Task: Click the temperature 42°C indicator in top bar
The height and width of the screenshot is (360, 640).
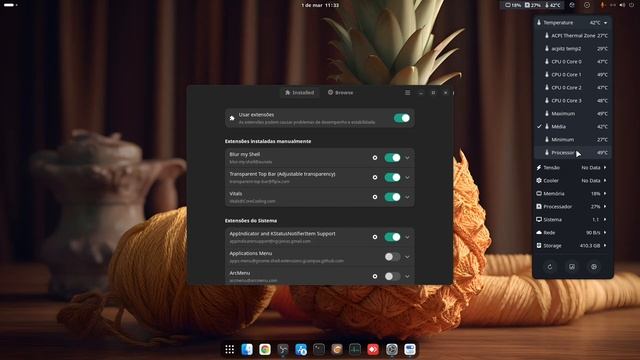Action: (x=553, y=5)
